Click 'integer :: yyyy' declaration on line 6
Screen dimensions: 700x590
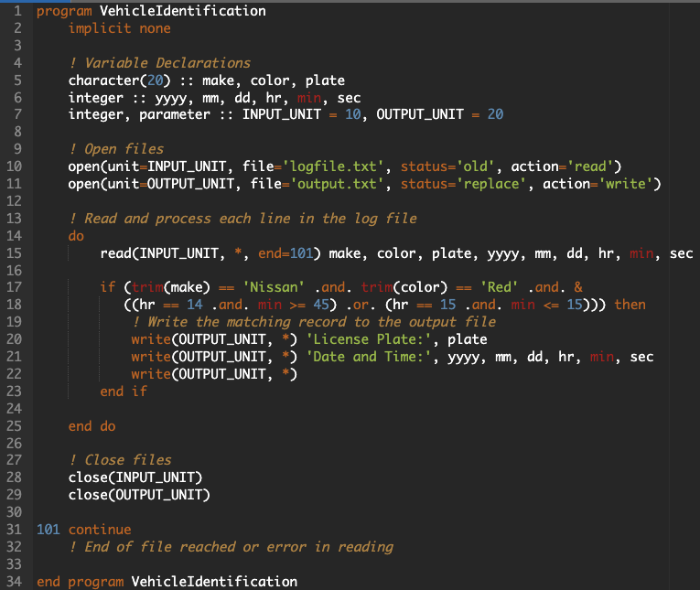[x=127, y=98]
